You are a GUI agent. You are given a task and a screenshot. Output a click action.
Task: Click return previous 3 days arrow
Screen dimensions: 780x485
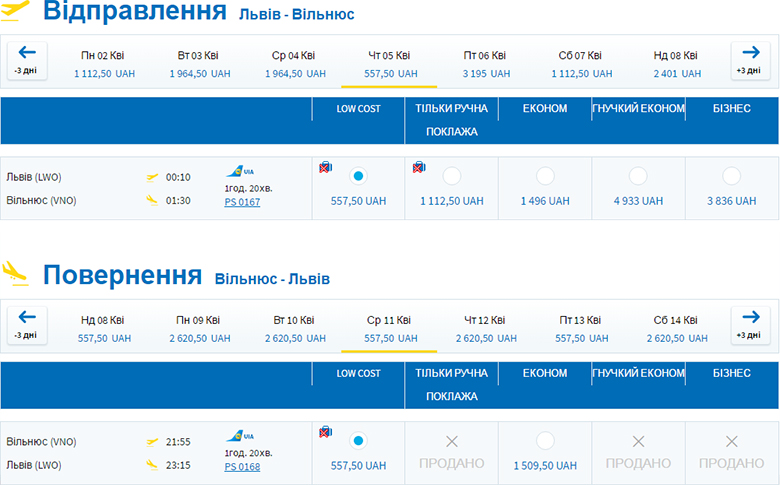26,324
